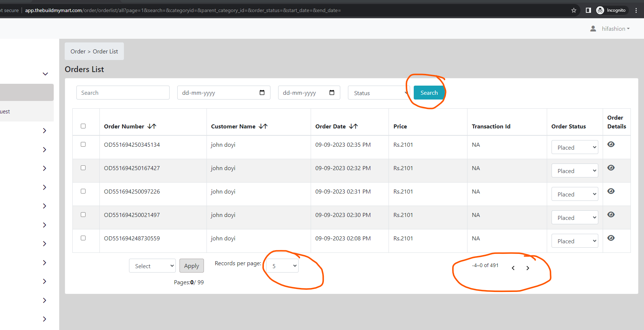
Task: Click the Search button
Action: tap(429, 93)
